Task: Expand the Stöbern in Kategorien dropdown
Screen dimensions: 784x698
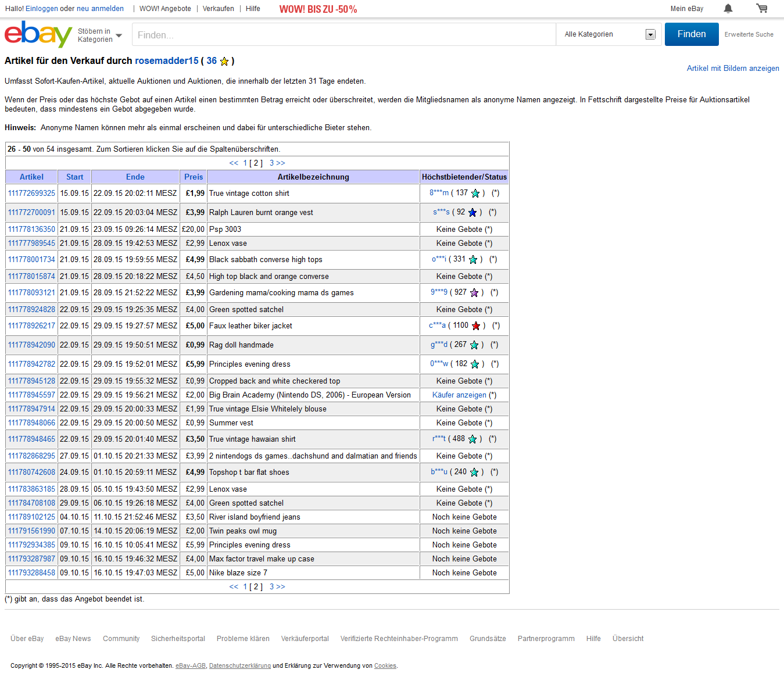Action: tap(100, 35)
